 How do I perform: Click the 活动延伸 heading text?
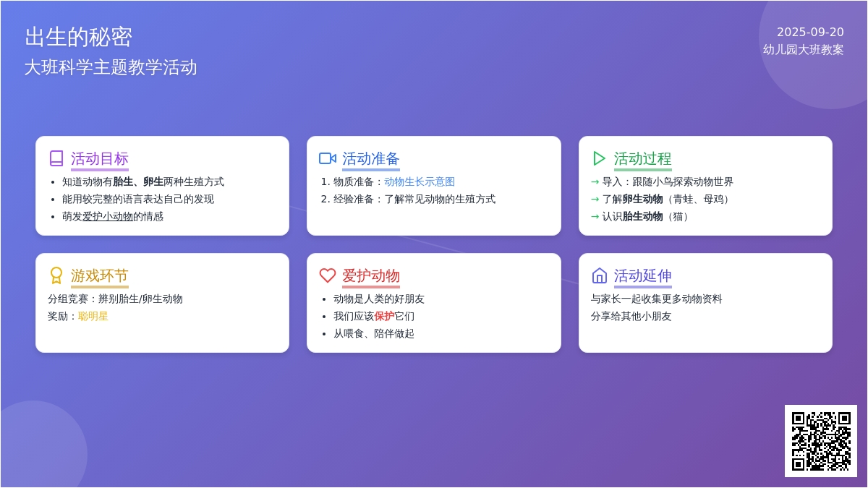point(642,275)
